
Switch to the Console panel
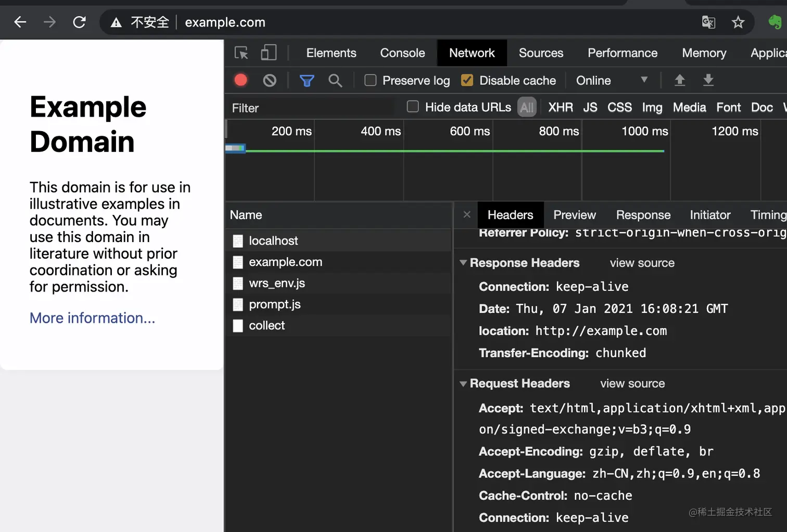point(402,53)
